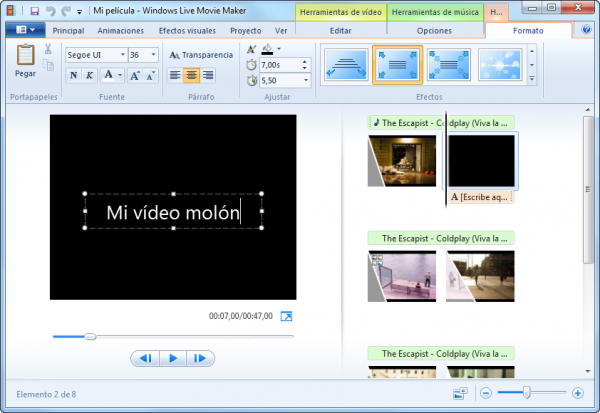Viewport: 600px width, 413px height.
Task: Toggle italic K formatting button
Action: pyautogui.click(x=89, y=75)
